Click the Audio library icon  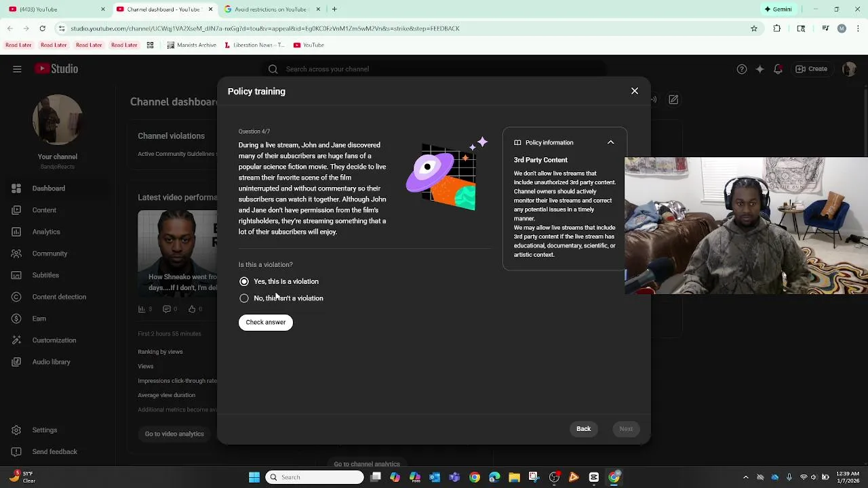coord(16,362)
